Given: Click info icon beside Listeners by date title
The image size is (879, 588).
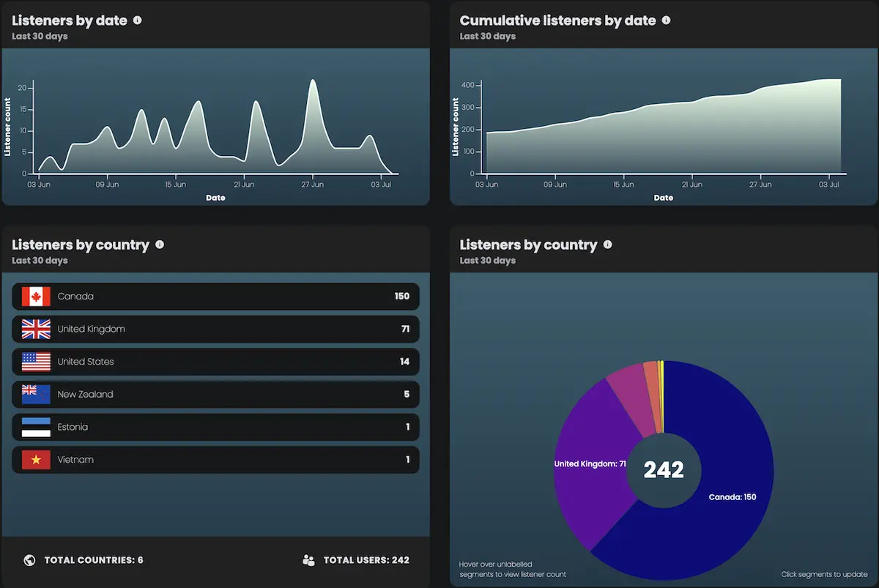Looking at the screenshot, I should pos(137,21).
